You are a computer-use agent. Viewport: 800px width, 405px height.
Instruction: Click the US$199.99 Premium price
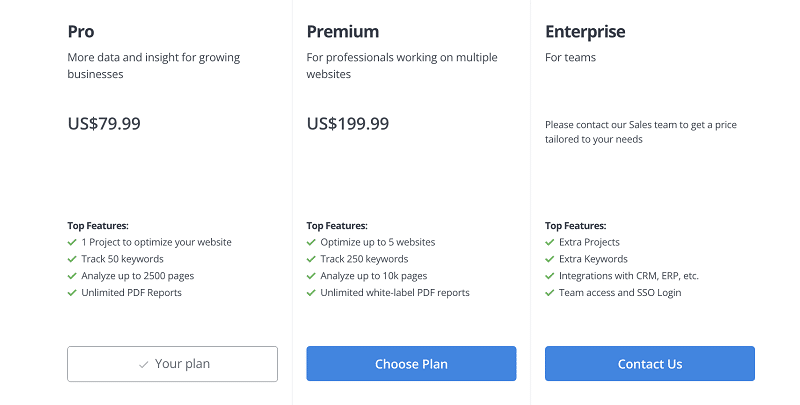[348, 123]
